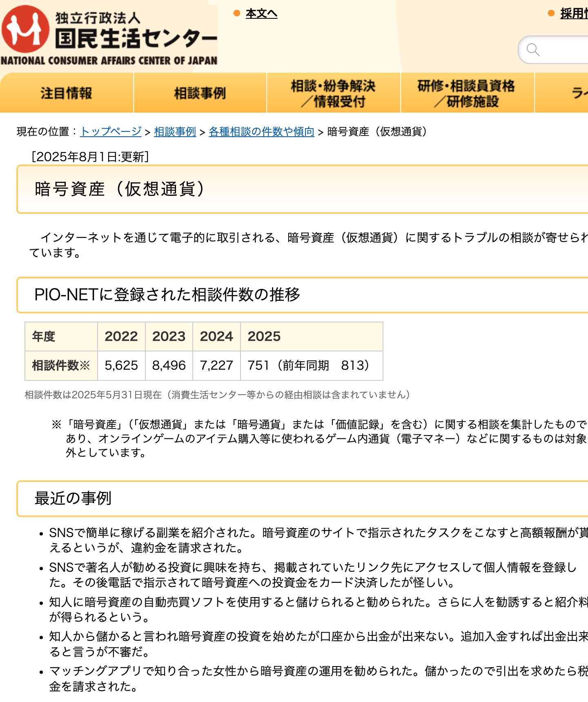Viewport: 588px width, 702px height.
Task: Select the update date [2025年8月1日:更新]
Action: tap(90, 157)
